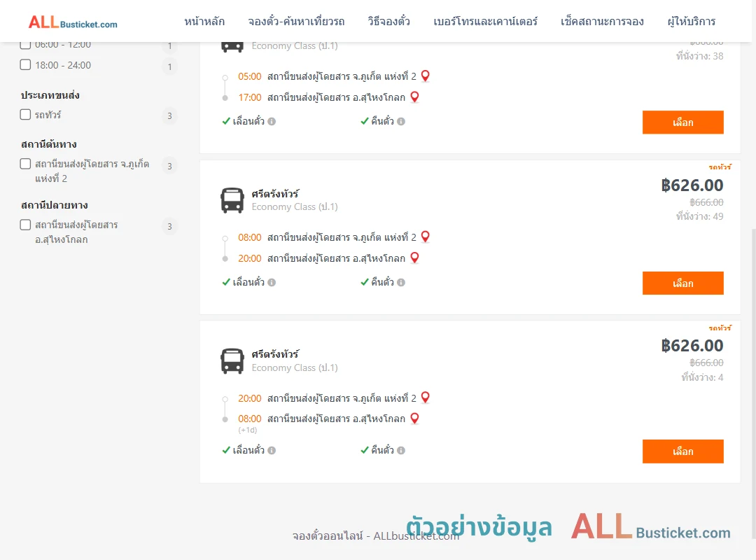
Task: Click map pin beside 08:00 (+1d) arrival
Action: [414, 418]
